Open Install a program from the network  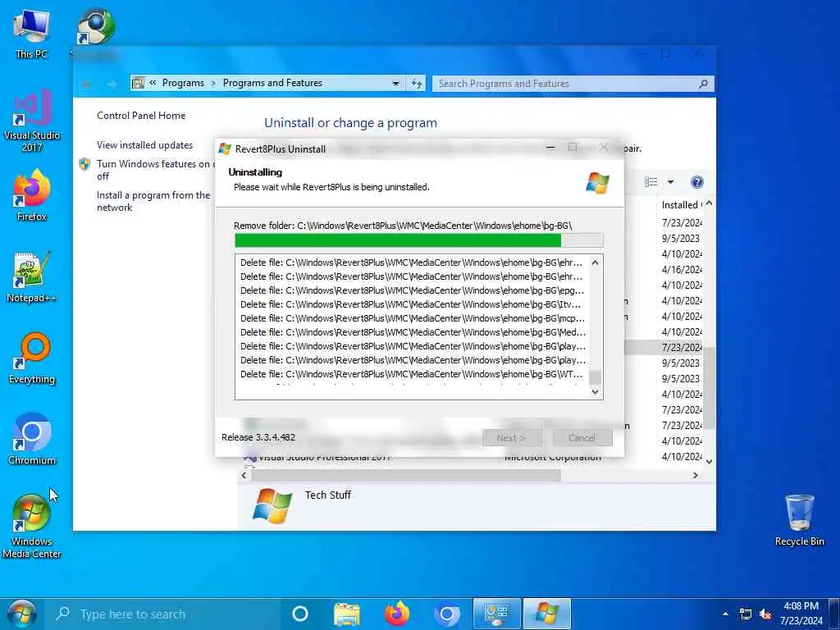tap(153, 201)
